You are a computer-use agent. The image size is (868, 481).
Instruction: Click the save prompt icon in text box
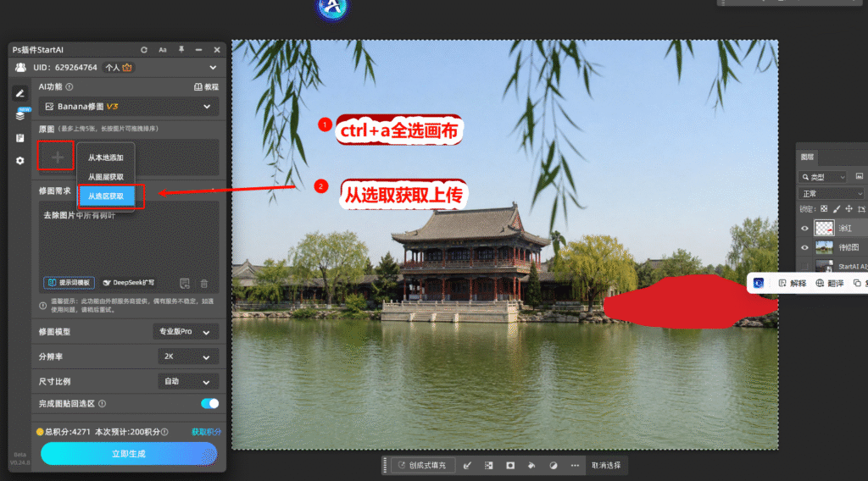click(x=185, y=284)
